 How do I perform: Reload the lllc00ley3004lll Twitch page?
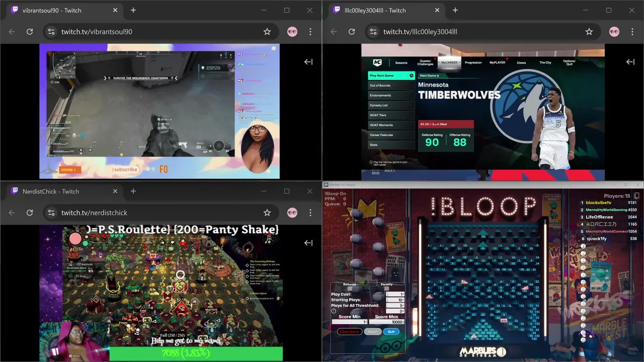tap(352, 32)
